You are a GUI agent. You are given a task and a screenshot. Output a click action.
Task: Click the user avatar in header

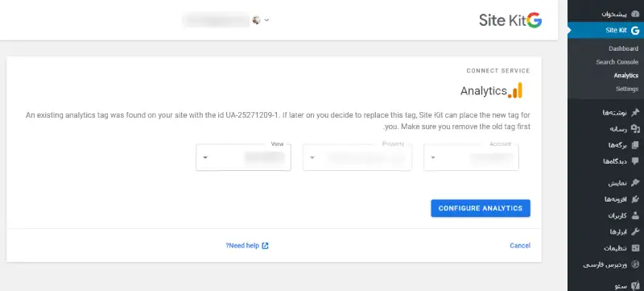tap(256, 19)
